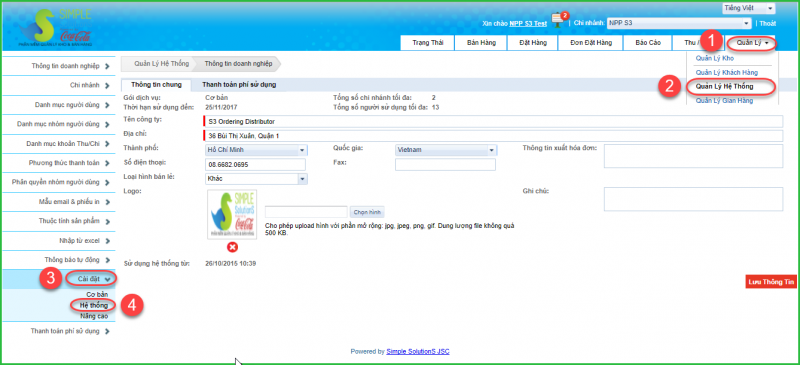
Task: Choose Quản Lý Khách Hàng from menu
Action: click(x=727, y=72)
